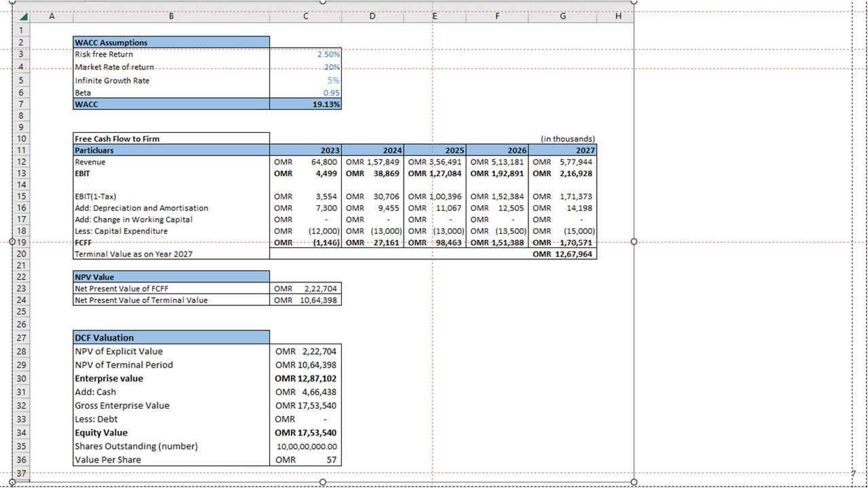Click the Infinite Growth Rate 5% cell
Screen dimensions: 868x488
pyautogui.click(x=305, y=81)
